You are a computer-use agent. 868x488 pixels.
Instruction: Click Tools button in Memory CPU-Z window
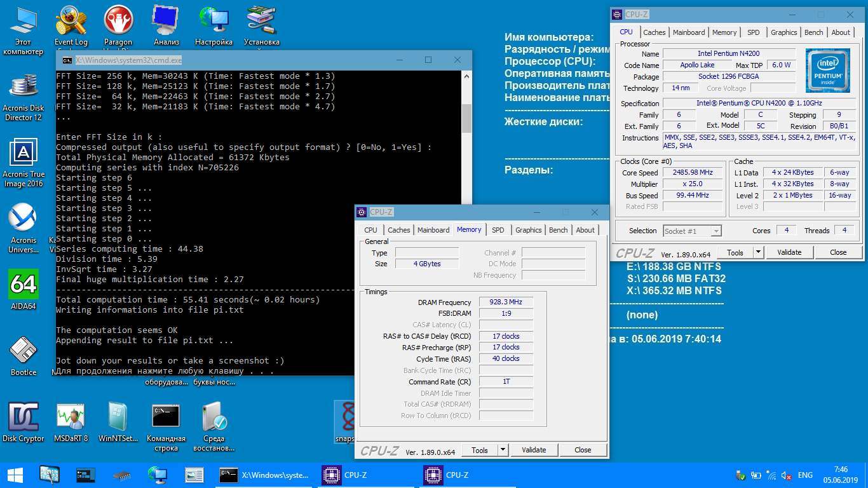point(480,450)
